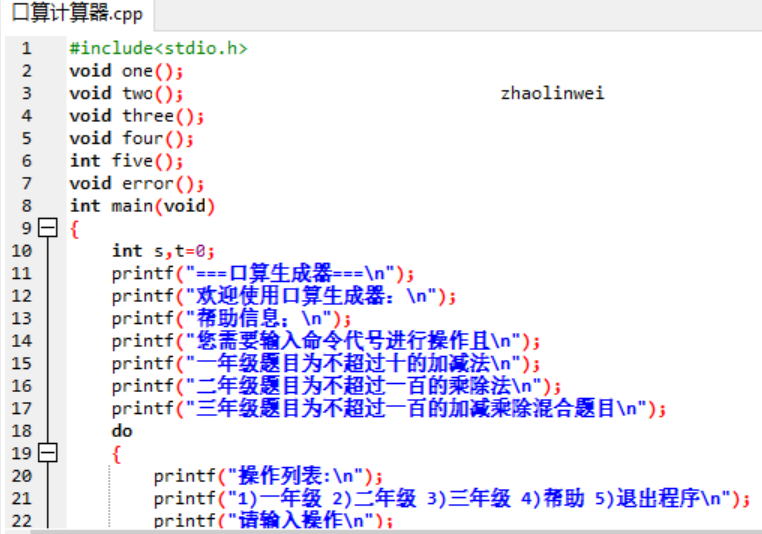Click the void three(); declaration
The width and height of the screenshot is (762, 534).
click(137, 116)
